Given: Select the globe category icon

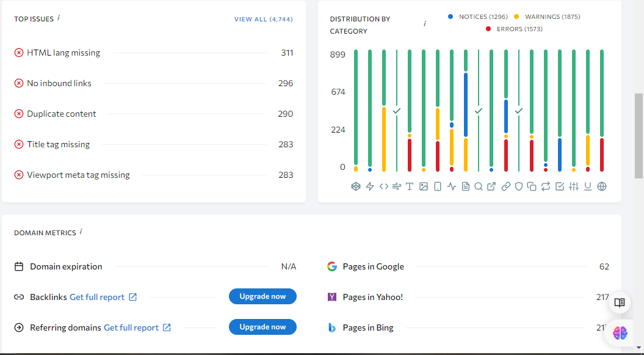Looking at the screenshot, I should (602, 186).
